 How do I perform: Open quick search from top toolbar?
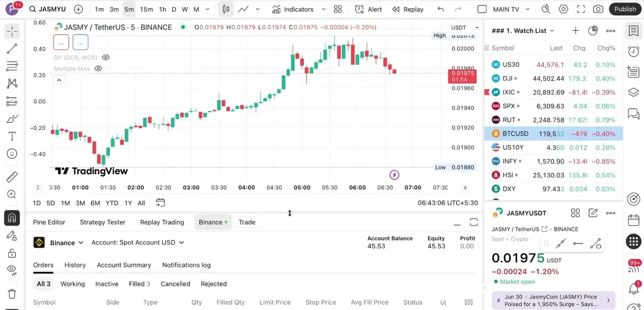coord(546,9)
